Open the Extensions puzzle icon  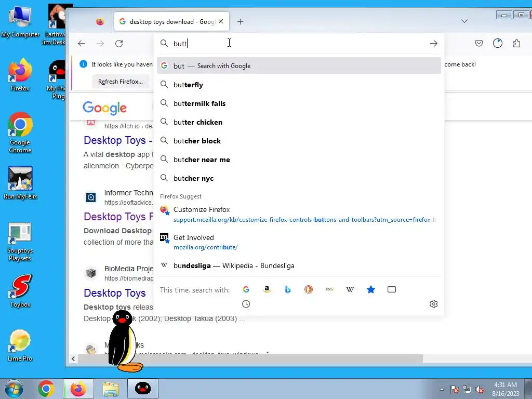click(x=516, y=43)
